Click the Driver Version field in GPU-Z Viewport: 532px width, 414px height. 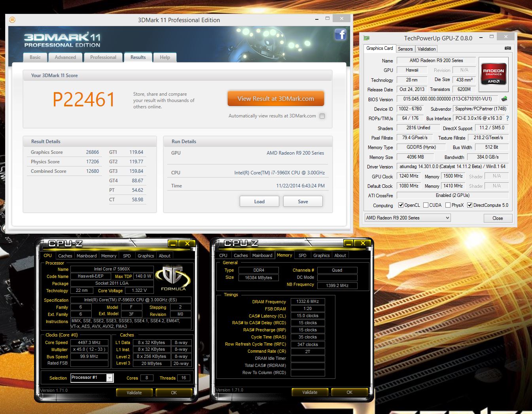click(452, 166)
